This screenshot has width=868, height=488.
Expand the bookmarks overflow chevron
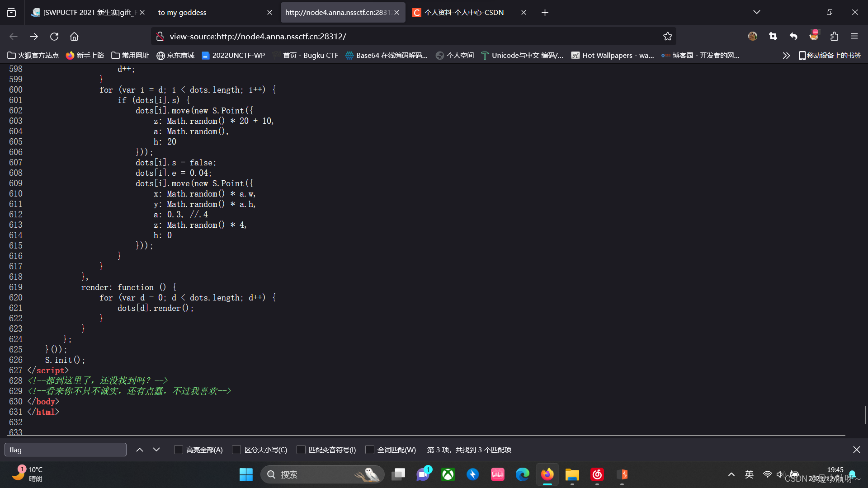pyautogui.click(x=786, y=55)
